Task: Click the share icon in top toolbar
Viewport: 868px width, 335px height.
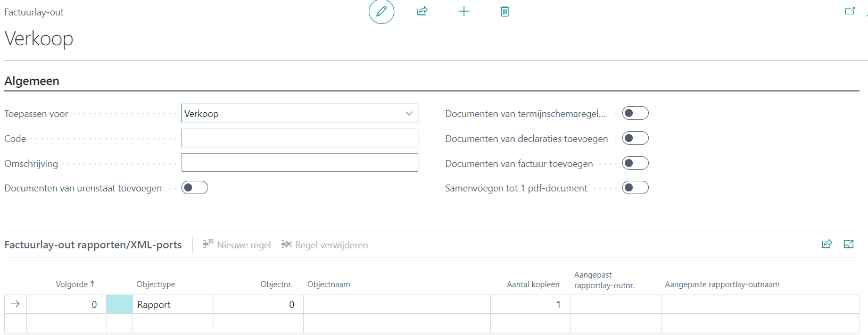Action: [x=422, y=11]
